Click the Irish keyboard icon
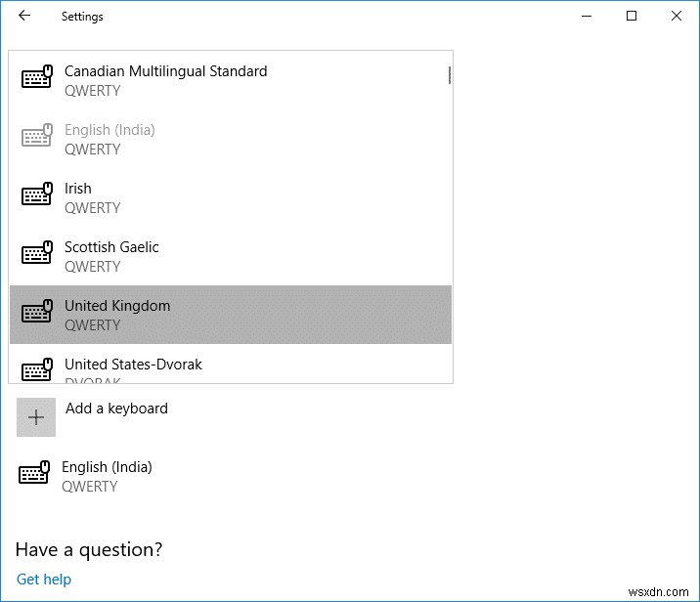Image resolution: width=700 pixels, height=602 pixels. [x=37, y=193]
